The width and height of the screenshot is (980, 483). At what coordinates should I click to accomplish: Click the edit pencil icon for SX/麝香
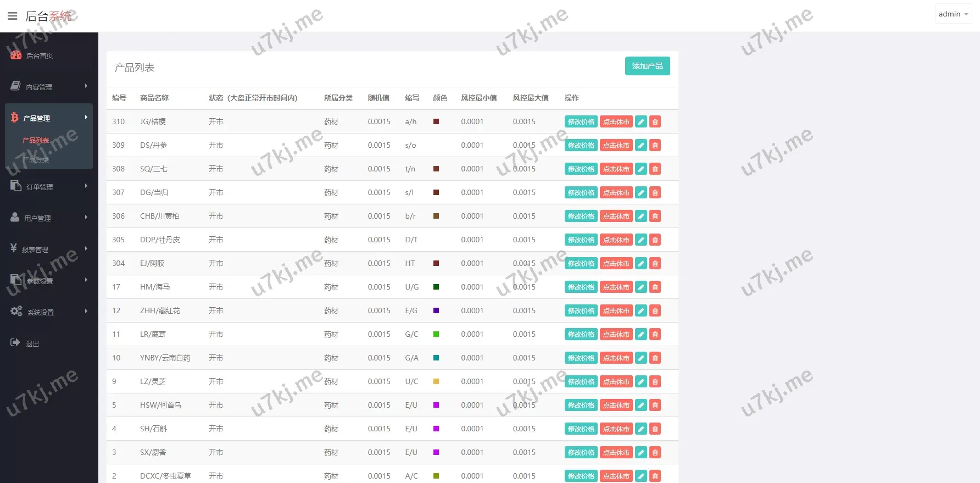click(x=641, y=452)
